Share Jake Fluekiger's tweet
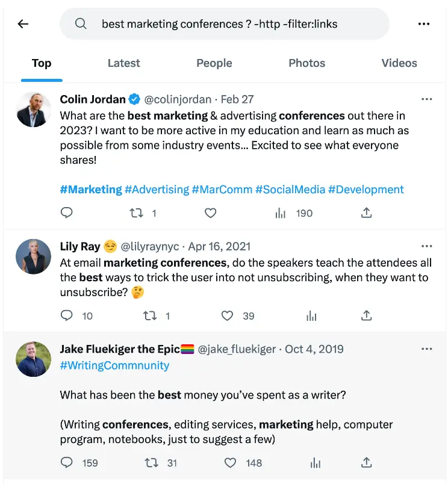The height and width of the screenshot is (484, 448). point(366,462)
